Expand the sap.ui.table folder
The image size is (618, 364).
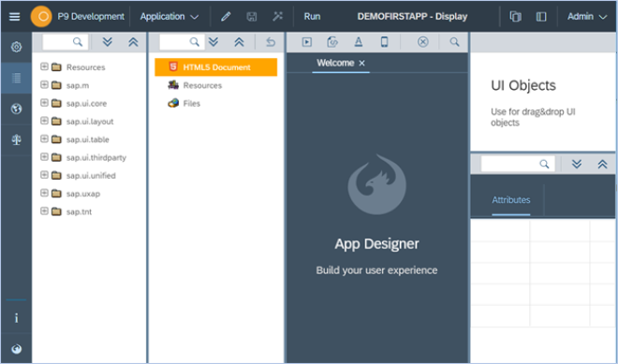44,139
